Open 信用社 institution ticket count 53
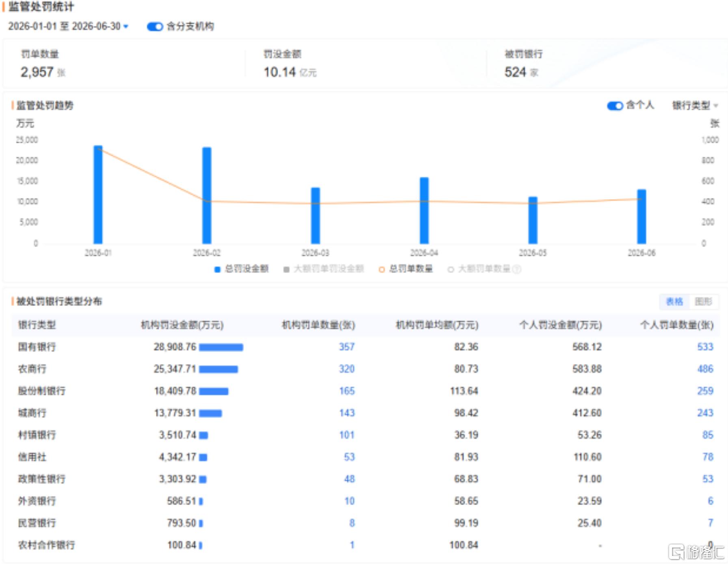This screenshot has height=564, width=728. (349, 457)
